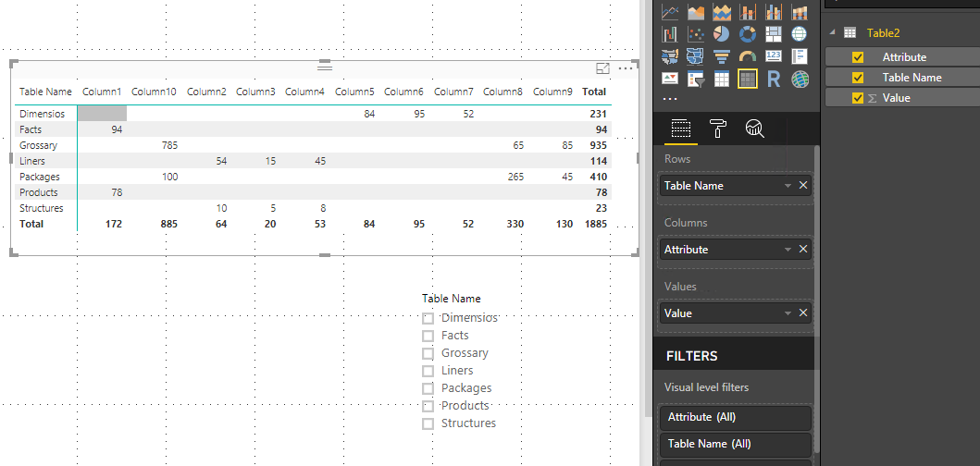Select the Map globe visualization

(x=800, y=33)
